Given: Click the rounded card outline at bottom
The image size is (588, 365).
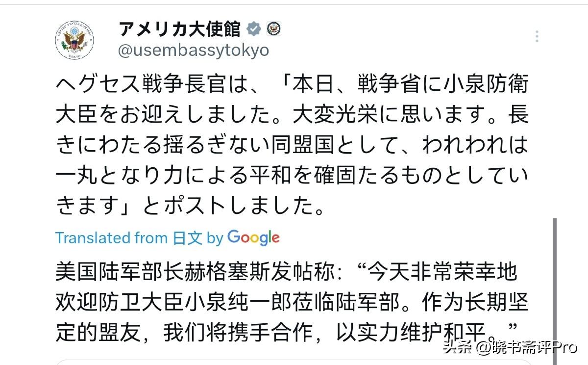Looking at the screenshot, I should point(294,362).
